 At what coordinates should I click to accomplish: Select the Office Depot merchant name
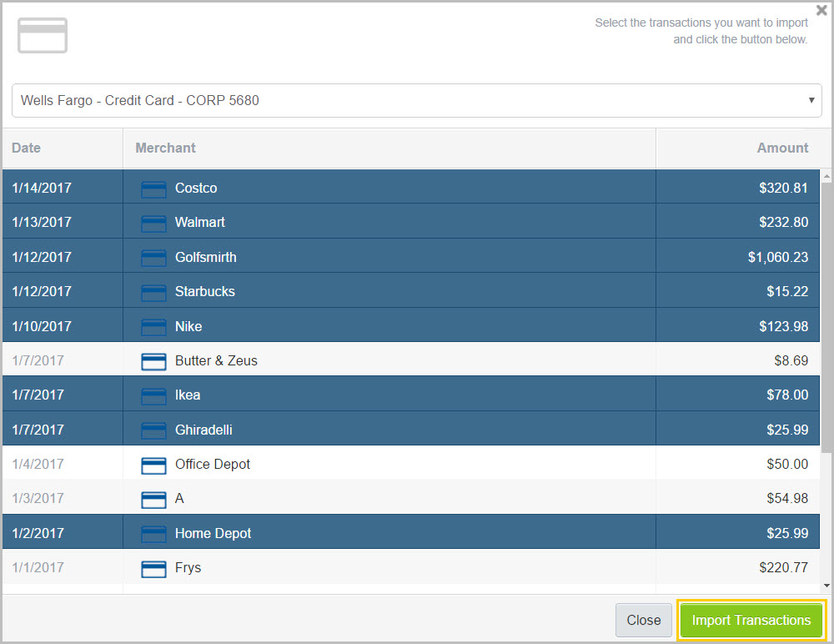click(212, 464)
